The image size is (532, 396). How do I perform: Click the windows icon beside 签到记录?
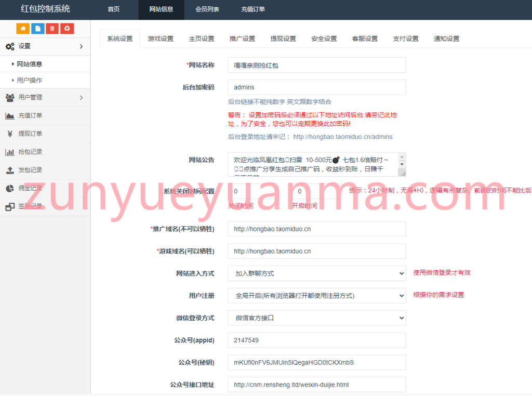point(10,207)
